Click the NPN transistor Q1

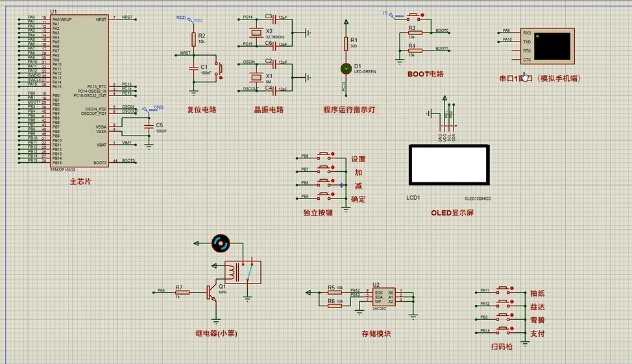(212, 293)
